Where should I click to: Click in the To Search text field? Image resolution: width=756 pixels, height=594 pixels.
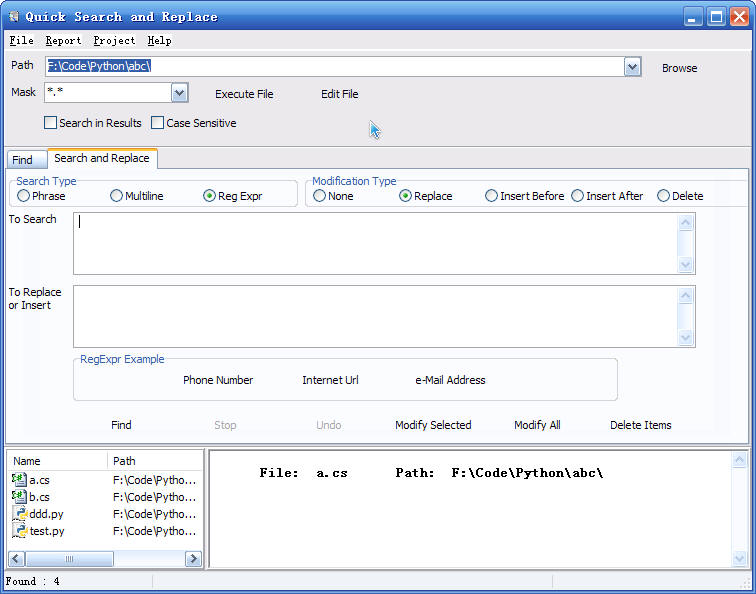click(375, 243)
